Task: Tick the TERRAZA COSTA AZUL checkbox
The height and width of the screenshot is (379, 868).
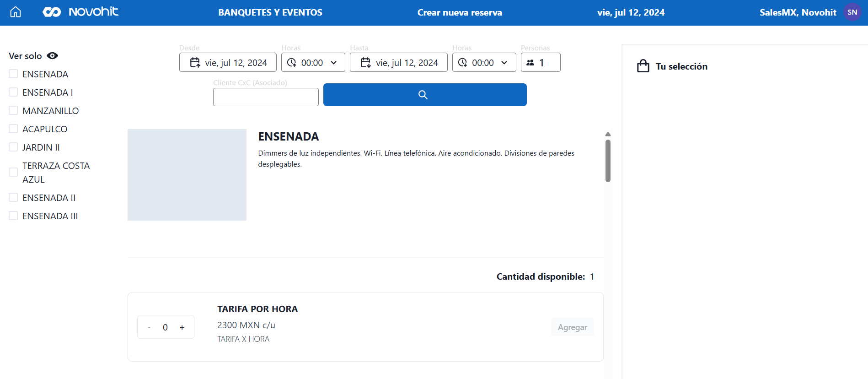Action: (13, 172)
